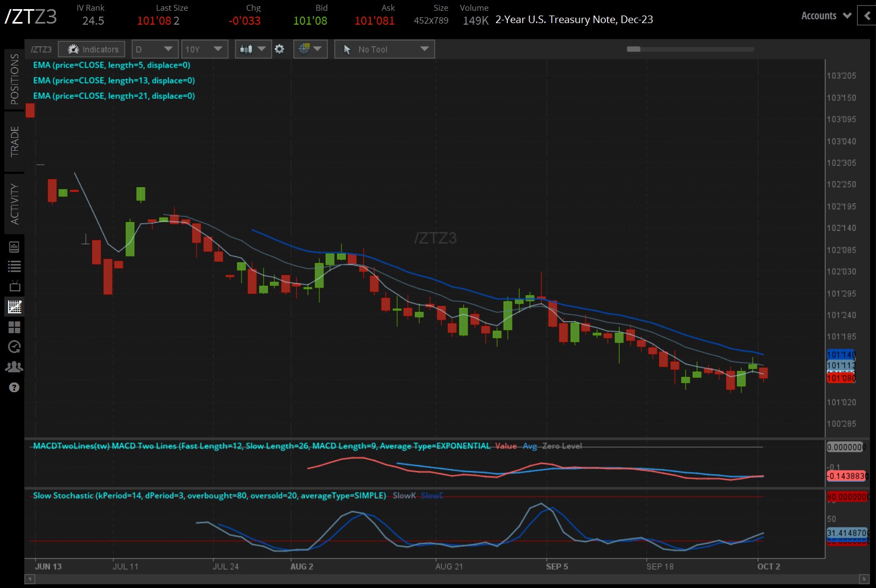Click the /ZTZ3 chart tab label

pyautogui.click(x=41, y=49)
